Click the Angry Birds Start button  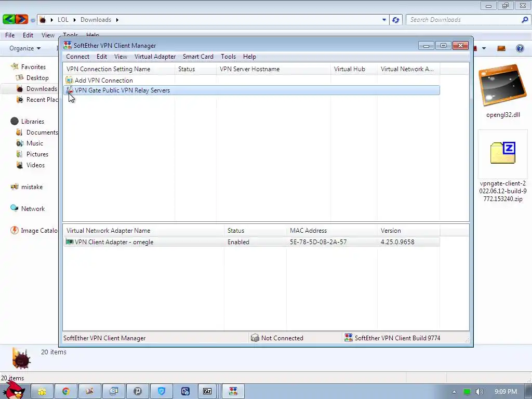coord(14,390)
